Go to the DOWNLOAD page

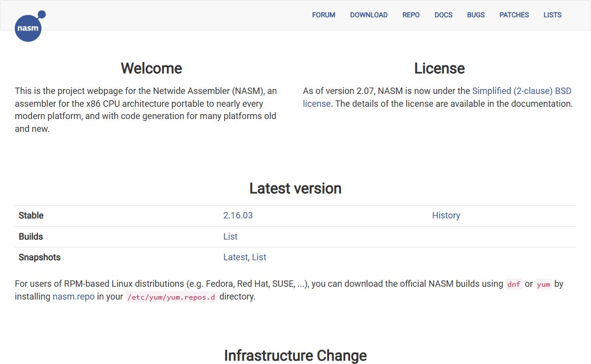368,15
